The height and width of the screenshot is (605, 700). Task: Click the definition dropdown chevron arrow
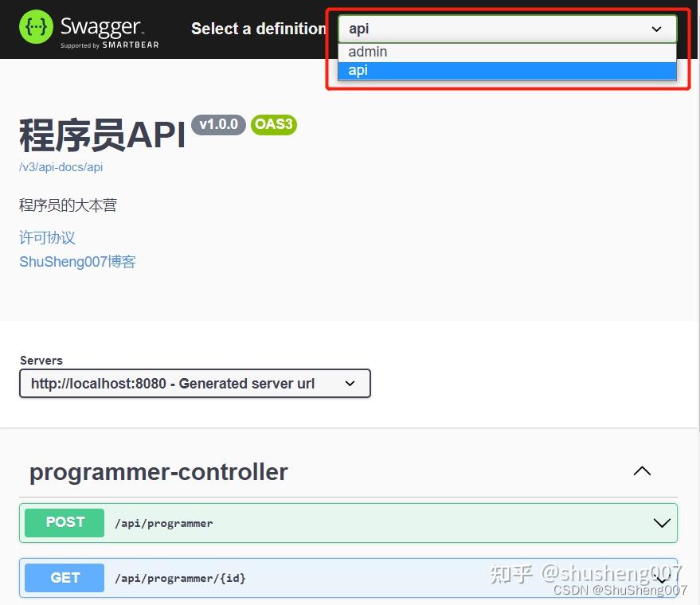coord(655,29)
